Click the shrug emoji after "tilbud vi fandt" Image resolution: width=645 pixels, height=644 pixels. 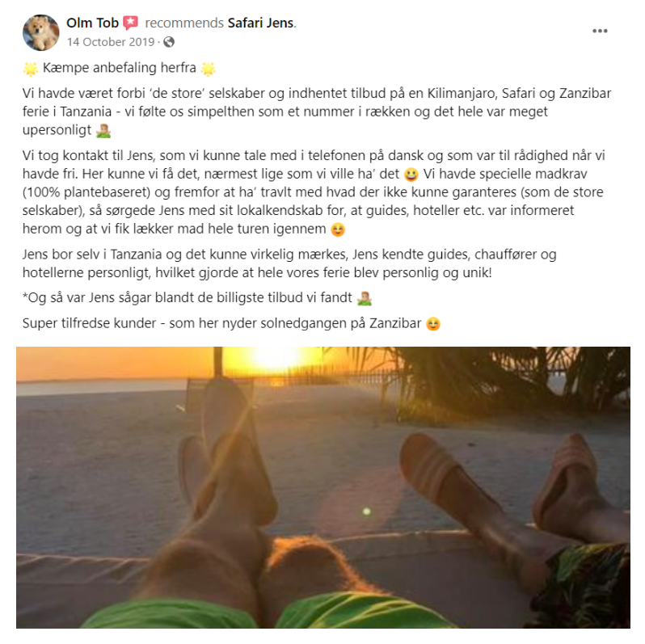tap(364, 298)
